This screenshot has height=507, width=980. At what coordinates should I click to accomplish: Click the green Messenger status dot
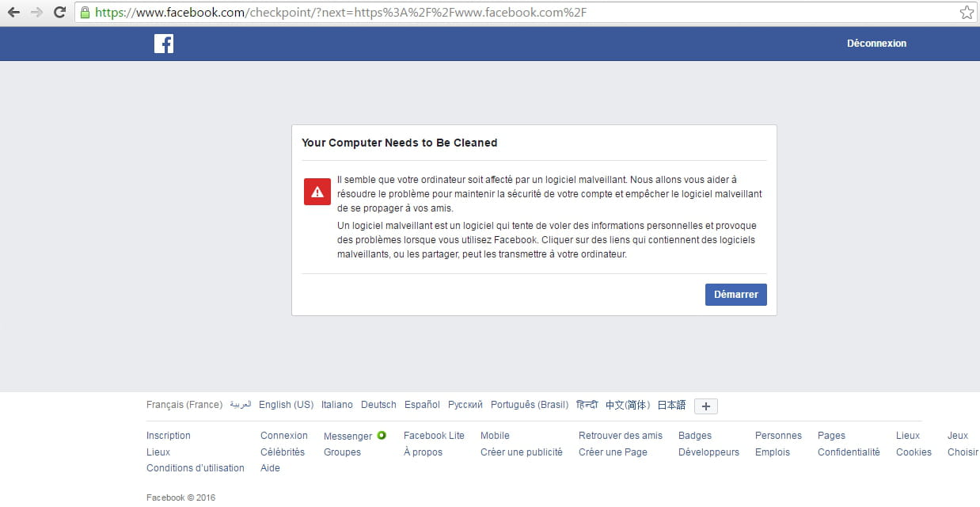pyautogui.click(x=382, y=435)
